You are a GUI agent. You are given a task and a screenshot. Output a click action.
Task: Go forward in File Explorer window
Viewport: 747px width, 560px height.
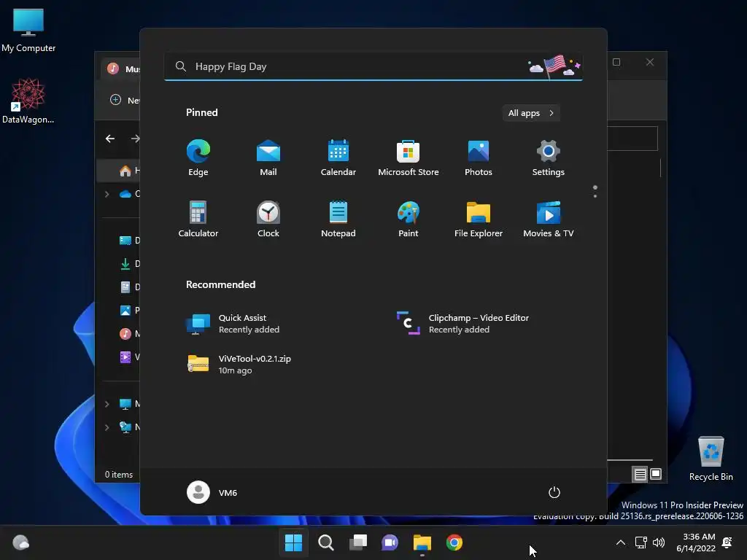[135, 139]
